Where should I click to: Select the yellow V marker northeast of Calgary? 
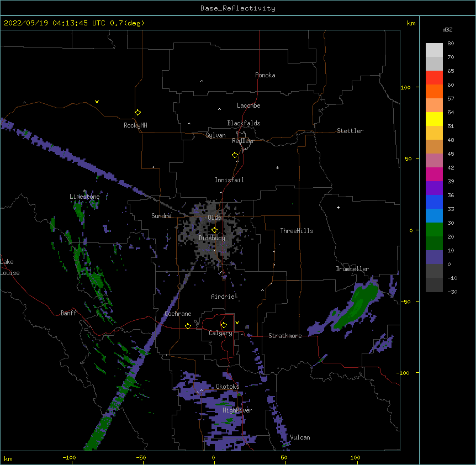pyautogui.click(x=237, y=323)
